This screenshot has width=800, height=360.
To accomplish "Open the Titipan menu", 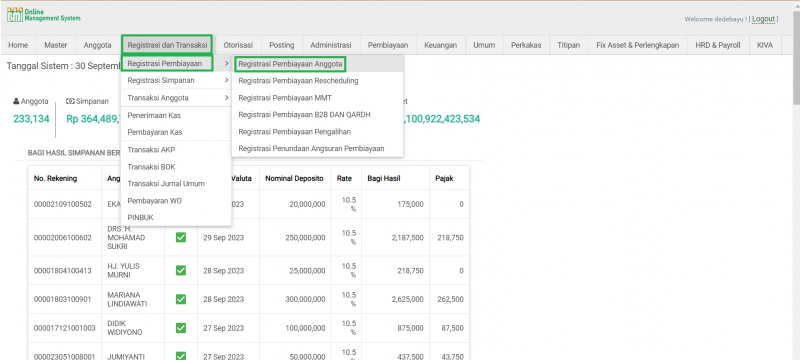I will pyautogui.click(x=569, y=45).
